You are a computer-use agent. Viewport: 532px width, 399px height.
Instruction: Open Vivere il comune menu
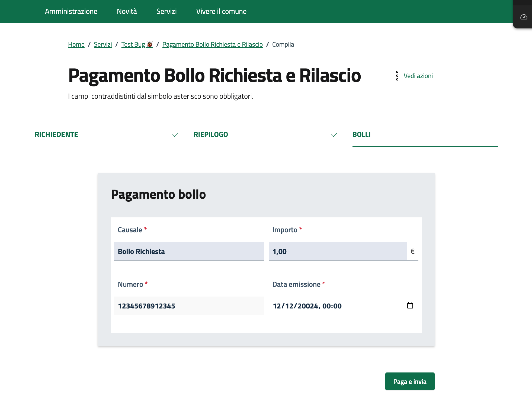point(221,11)
